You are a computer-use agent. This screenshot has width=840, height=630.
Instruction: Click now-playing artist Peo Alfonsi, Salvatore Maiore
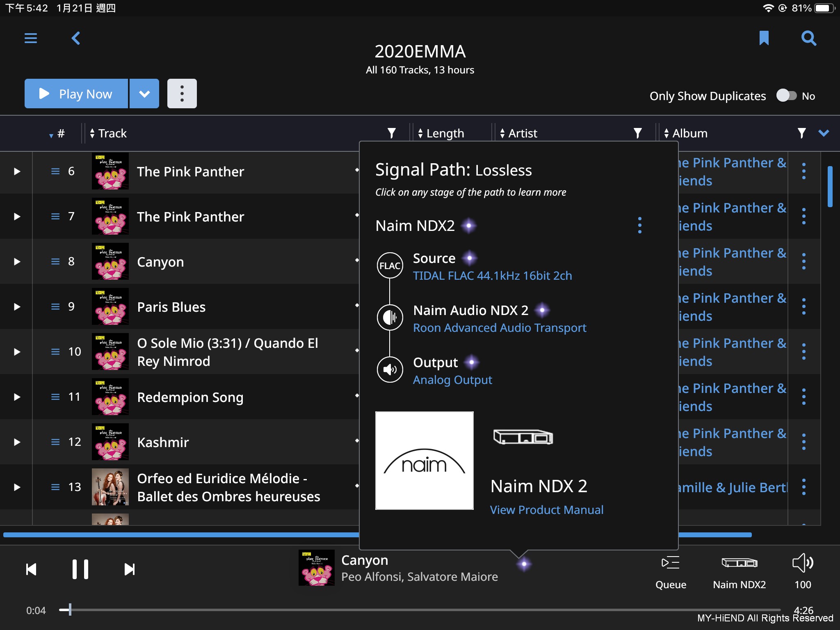pos(420,577)
